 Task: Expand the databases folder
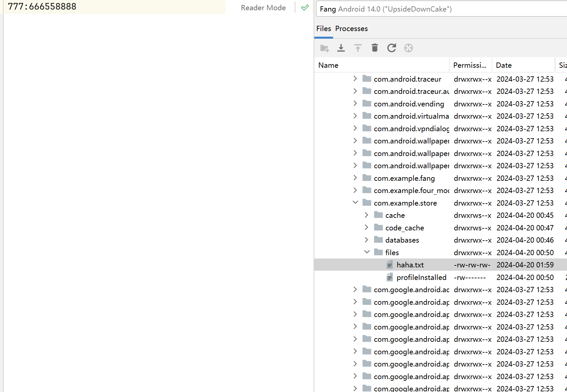point(367,240)
